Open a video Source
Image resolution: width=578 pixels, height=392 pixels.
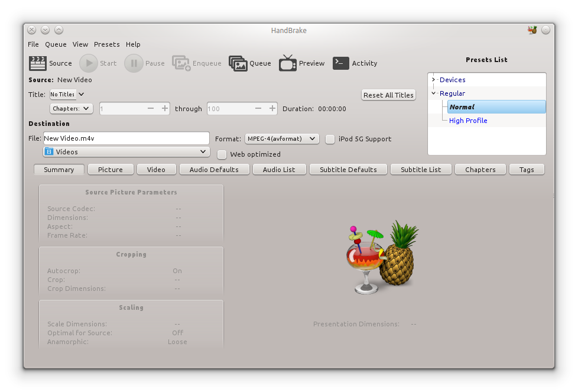[x=51, y=63]
